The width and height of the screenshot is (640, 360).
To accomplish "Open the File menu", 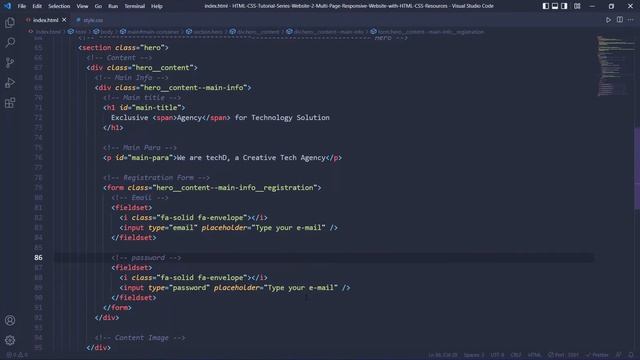I will [x=22, y=6].
